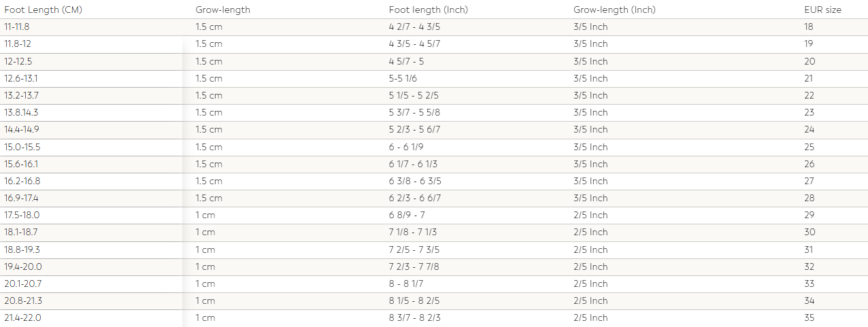The image size is (868, 327).
Task: Click the Foot length (Inch) column header
Action: [428, 10]
